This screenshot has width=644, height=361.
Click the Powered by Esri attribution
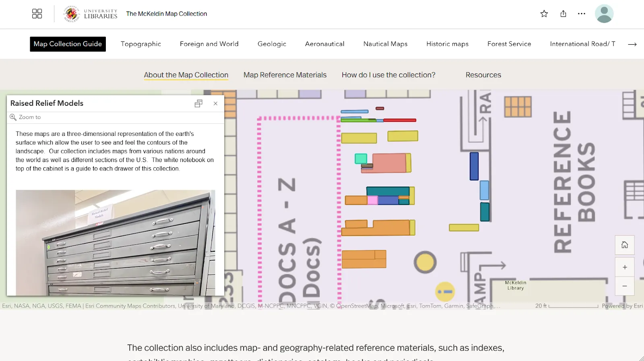click(622, 306)
